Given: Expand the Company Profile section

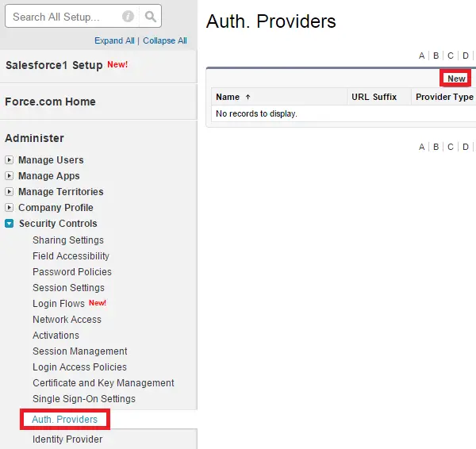Looking at the screenshot, I should (x=9, y=207).
